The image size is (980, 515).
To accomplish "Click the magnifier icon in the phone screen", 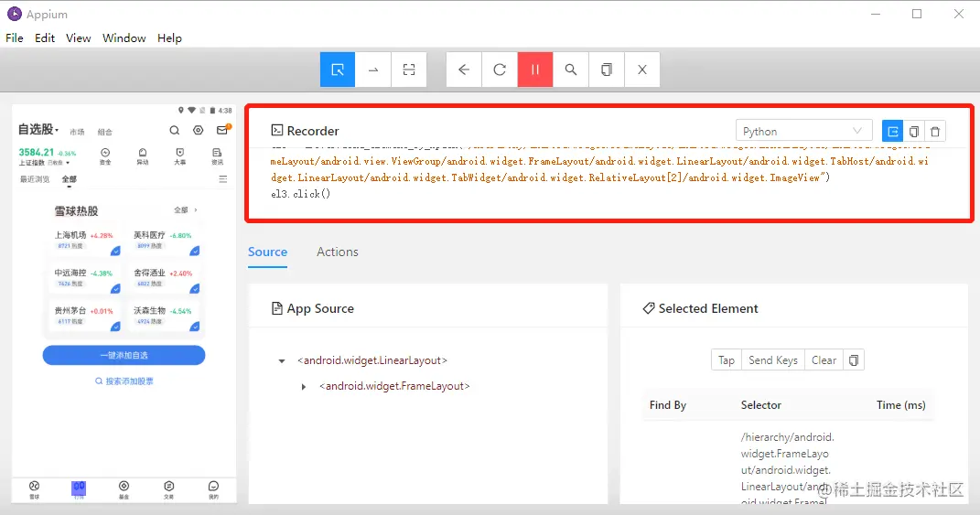I will click(x=175, y=130).
